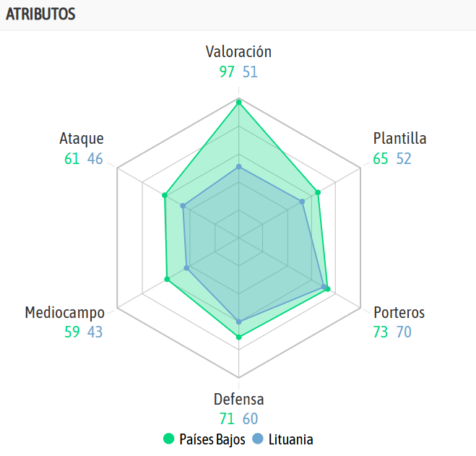This screenshot has width=476, height=456.
Task: Click the ATRIBUTOS section header
Action: (x=40, y=14)
